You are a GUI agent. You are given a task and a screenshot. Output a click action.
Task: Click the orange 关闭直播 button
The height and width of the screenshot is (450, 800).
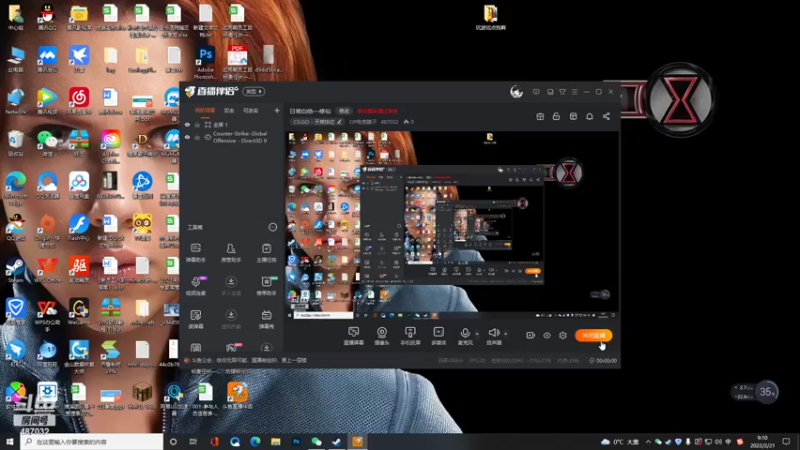pos(593,335)
